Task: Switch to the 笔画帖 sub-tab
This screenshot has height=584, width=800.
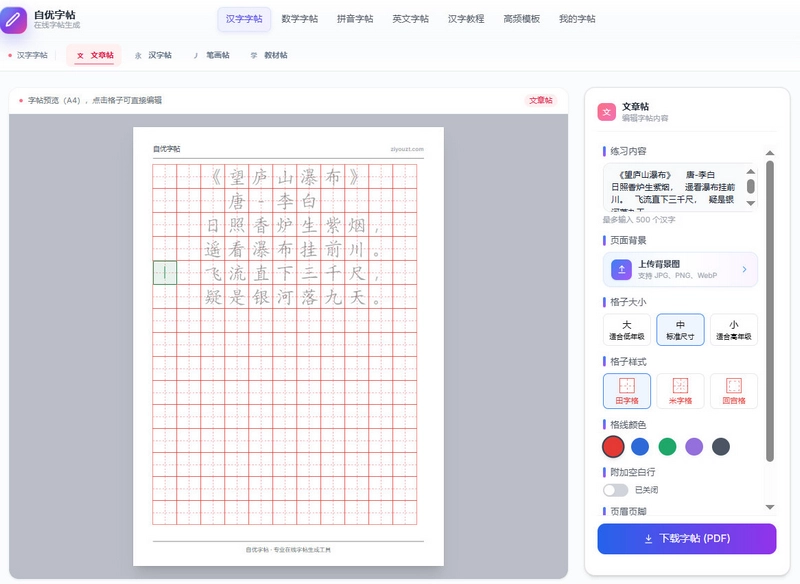Action: [x=211, y=55]
